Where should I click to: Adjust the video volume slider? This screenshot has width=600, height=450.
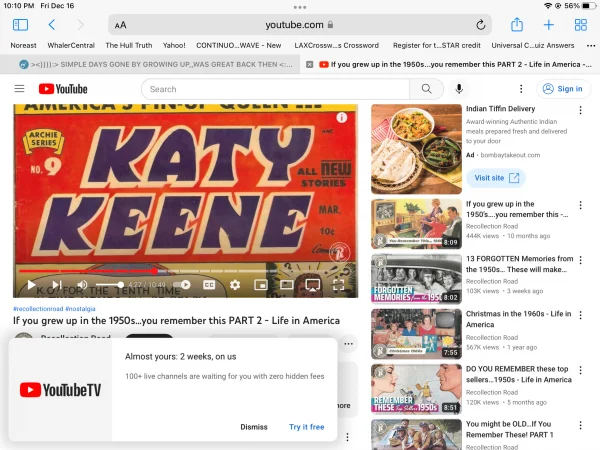point(110,285)
